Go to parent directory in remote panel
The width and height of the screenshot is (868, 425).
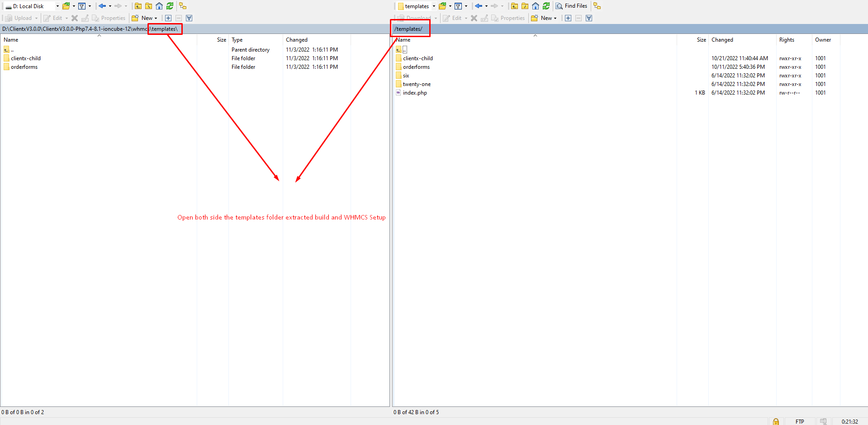click(514, 6)
